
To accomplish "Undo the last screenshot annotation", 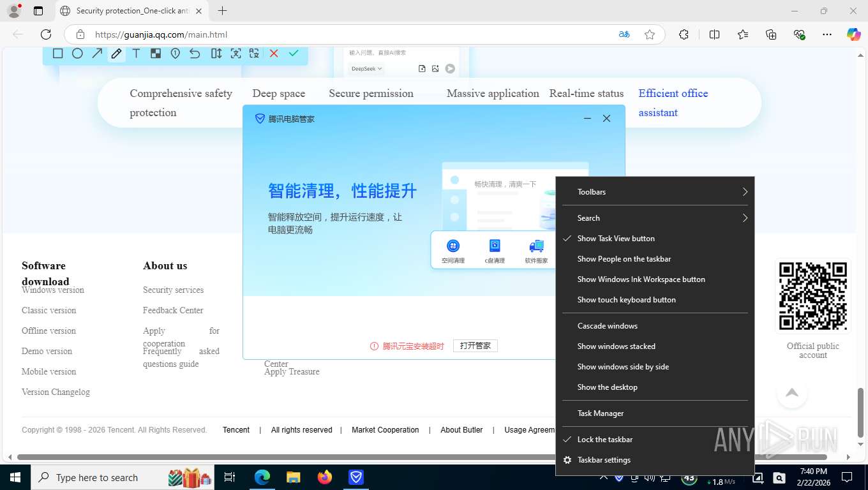I will (x=195, y=54).
